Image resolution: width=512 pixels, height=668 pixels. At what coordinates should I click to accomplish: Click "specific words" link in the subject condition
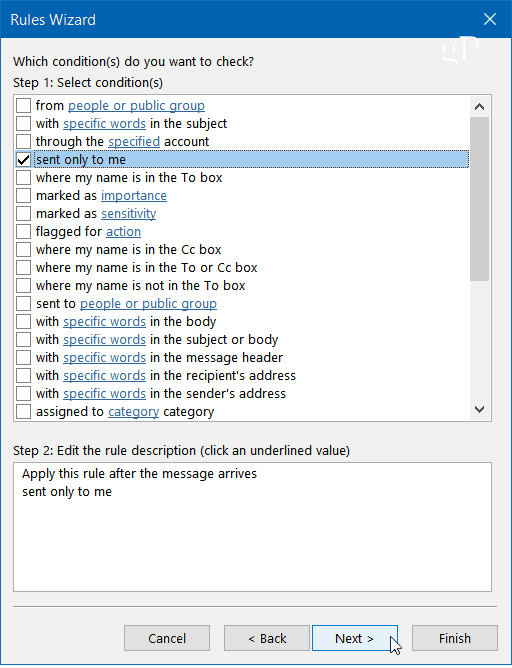click(104, 124)
